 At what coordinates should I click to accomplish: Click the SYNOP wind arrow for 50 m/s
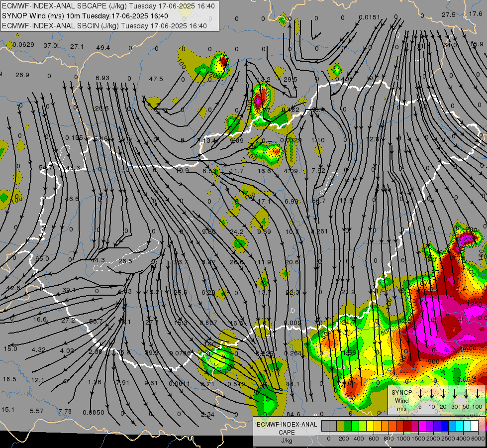click(466, 394)
